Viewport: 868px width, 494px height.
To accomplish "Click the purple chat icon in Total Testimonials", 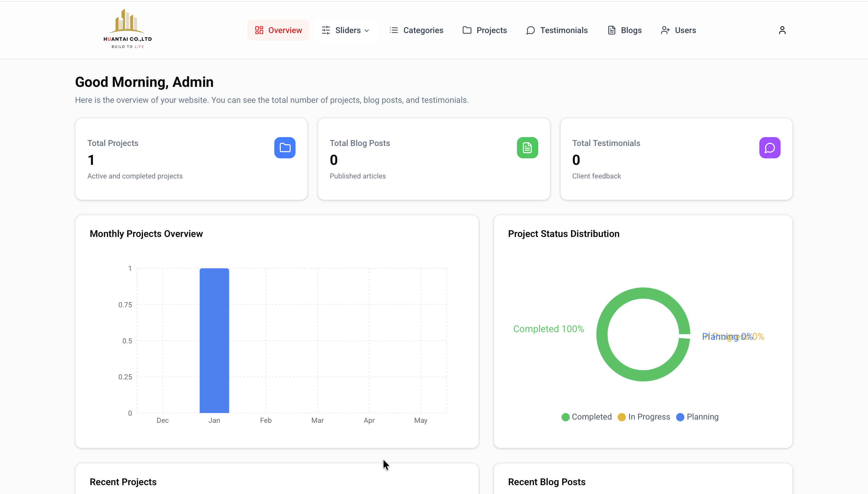I will click(770, 148).
